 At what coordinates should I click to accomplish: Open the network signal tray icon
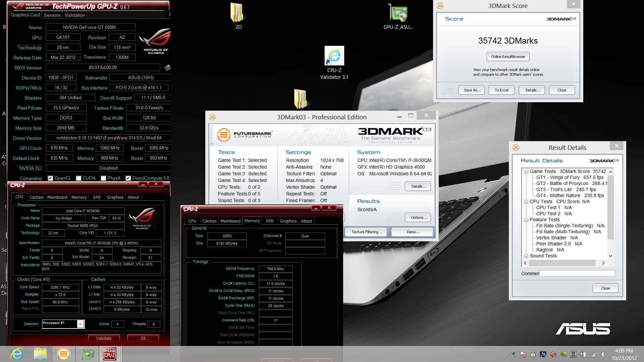[x=593, y=354]
